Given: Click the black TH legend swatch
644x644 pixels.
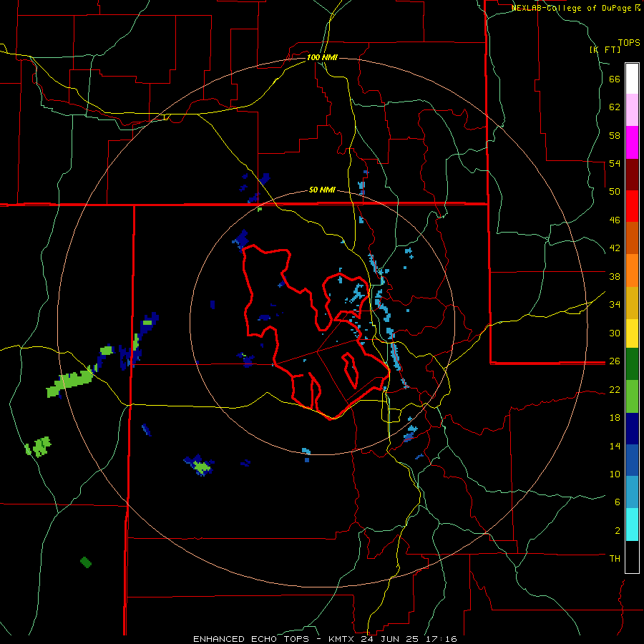Looking at the screenshot, I should click(632, 557).
